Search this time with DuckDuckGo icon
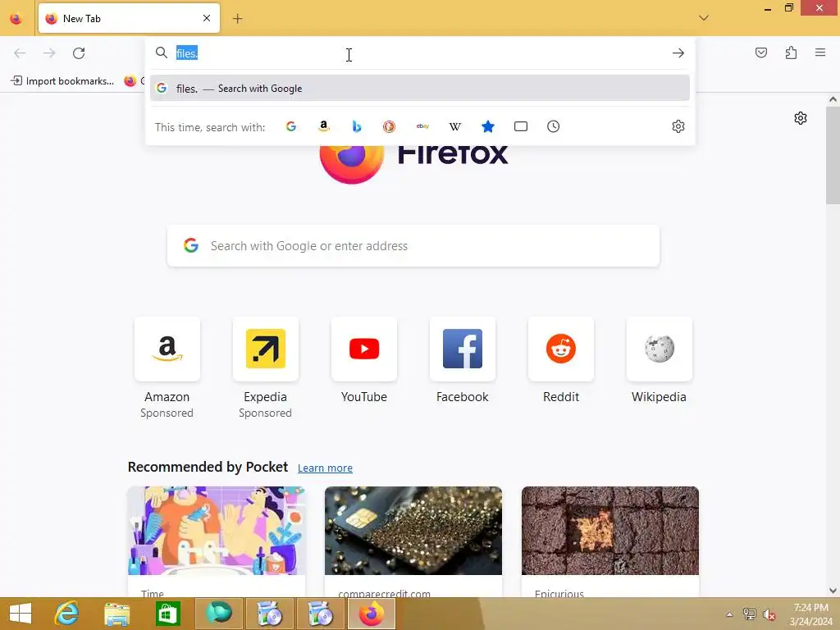 point(390,126)
